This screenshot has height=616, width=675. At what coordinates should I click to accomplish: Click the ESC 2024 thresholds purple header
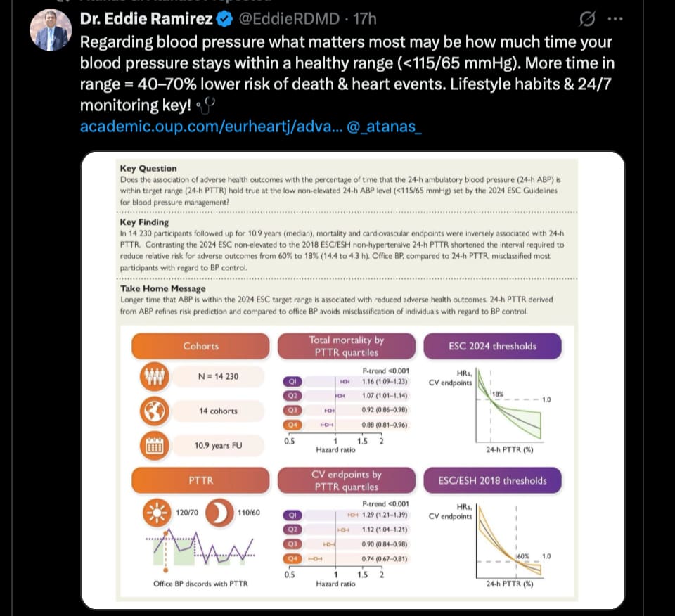(x=492, y=346)
